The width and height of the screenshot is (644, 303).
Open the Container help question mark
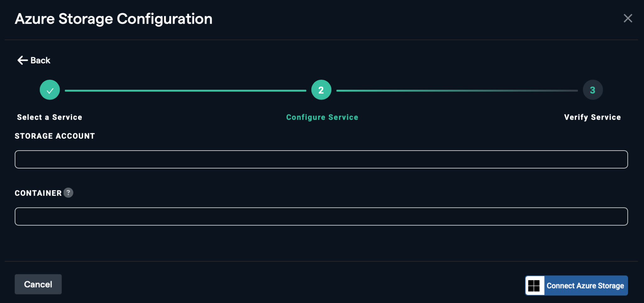[x=68, y=193]
